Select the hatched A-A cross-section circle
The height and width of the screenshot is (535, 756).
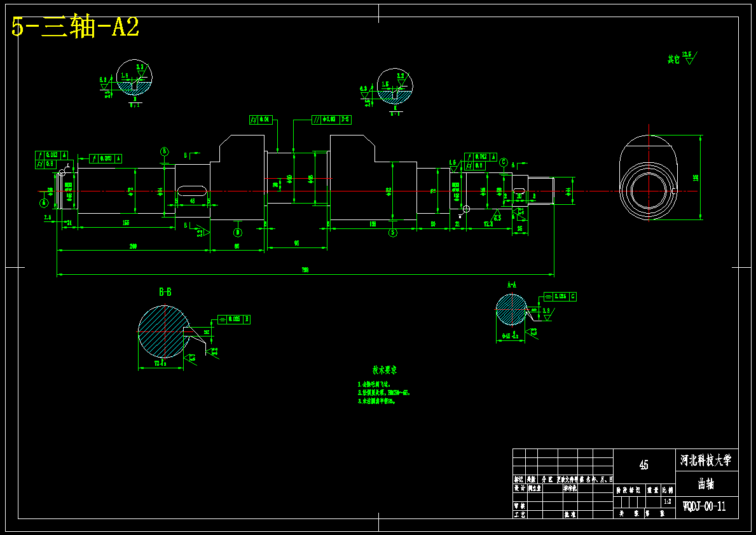coord(512,310)
